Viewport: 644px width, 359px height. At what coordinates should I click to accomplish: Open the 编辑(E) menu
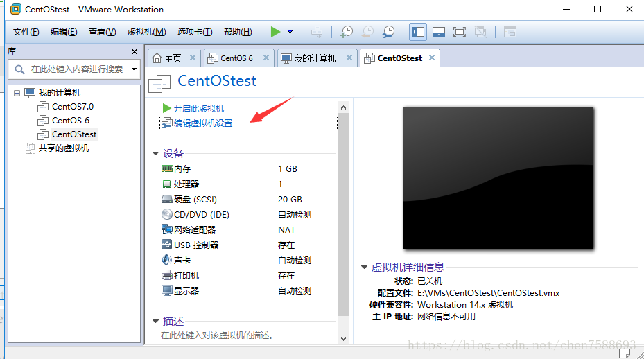click(64, 32)
